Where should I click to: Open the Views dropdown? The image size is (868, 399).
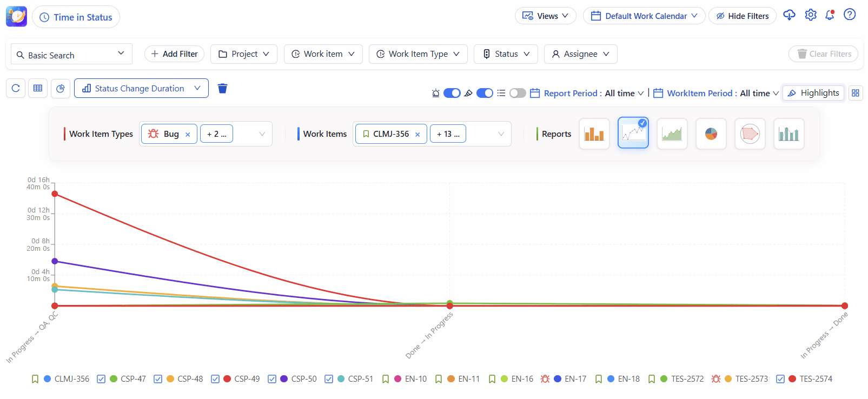point(546,16)
